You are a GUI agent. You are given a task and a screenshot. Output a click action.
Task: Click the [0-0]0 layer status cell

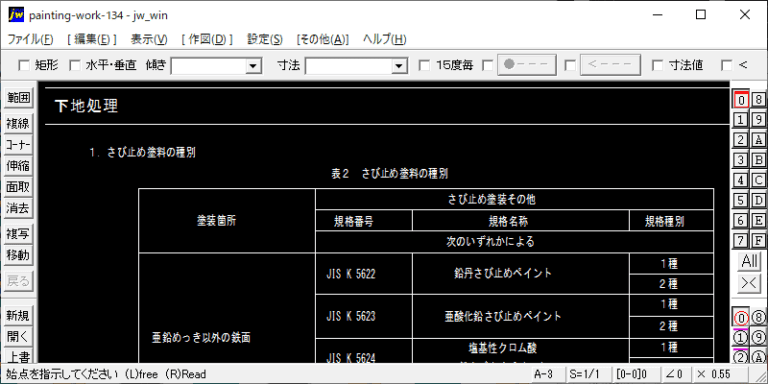point(636,375)
